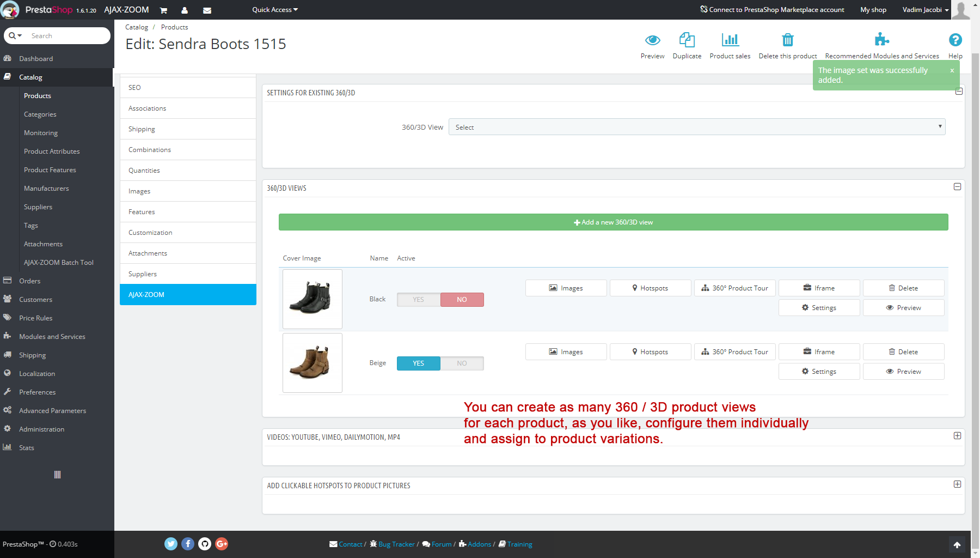Image resolution: width=980 pixels, height=558 pixels.
Task: Click the scroll to top arrow button
Action: pyautogui.click(x=957, y=545)
